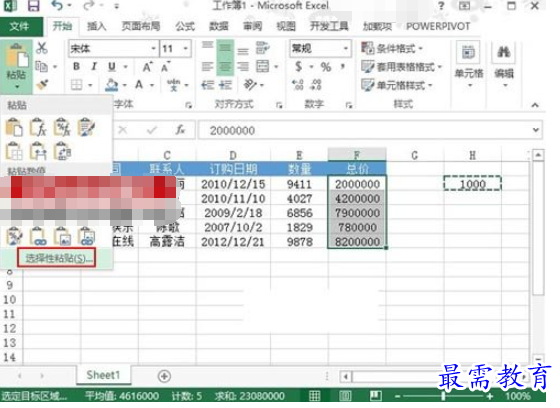Toggle Underline formatting
The width and height of the screenshot is (560, 408).
pyautogui.click(x=112, y=66)
